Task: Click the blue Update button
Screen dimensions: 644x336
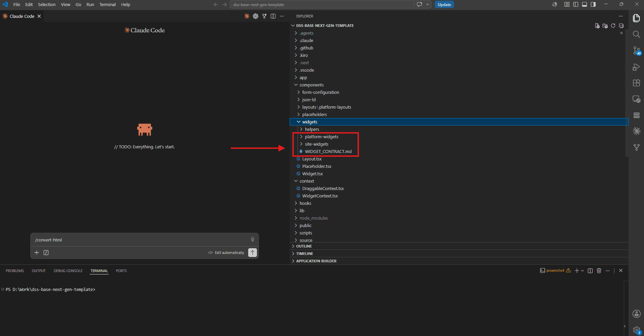Action: (x=444, y=4)
